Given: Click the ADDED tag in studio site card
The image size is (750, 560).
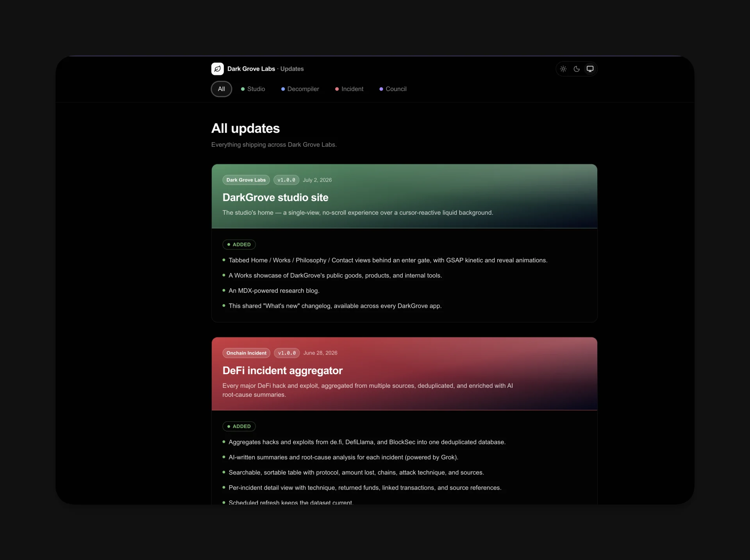Looking at the screenshot, I should pos(239,244).
